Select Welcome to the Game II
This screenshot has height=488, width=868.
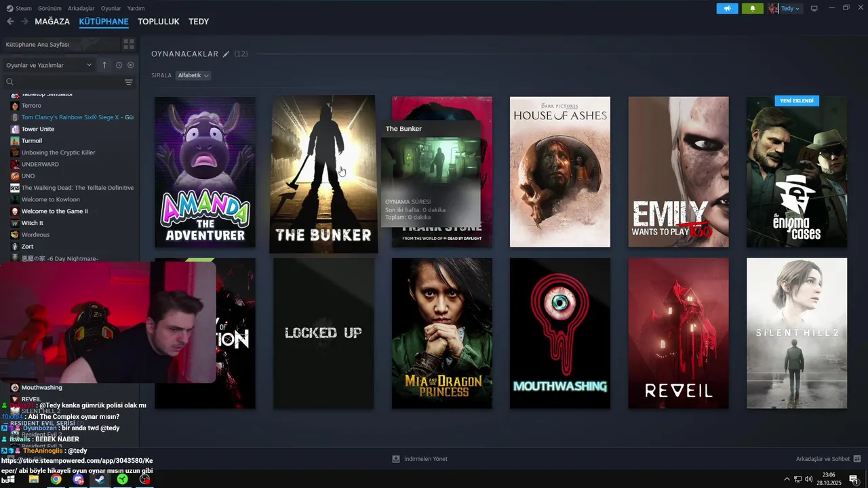(54, 211)
